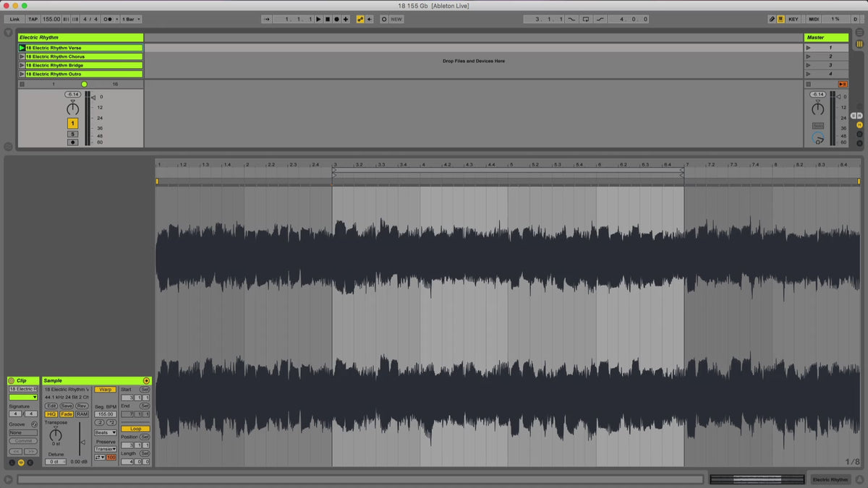868x488 pixels.
Task: Open the 1 Bar quantization menu
Action: [x=131, y=19]
